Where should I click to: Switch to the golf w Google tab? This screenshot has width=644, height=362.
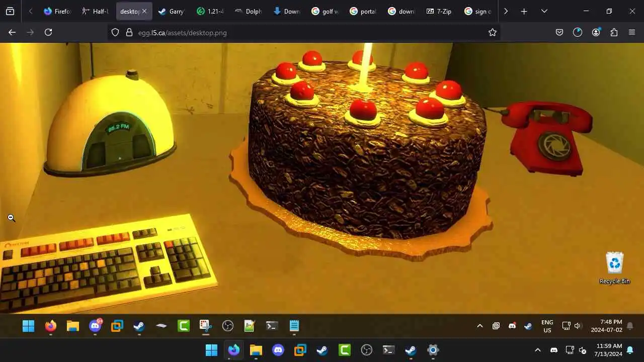(x=325, y=11)
